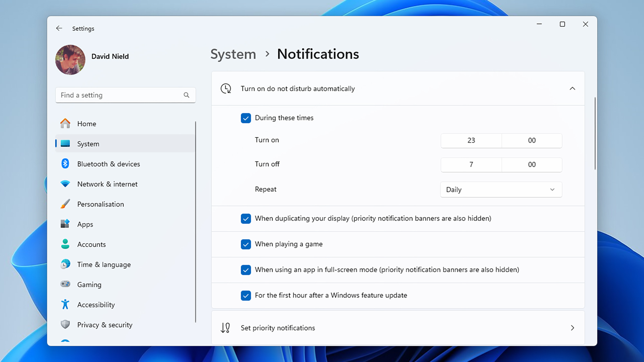The height and width of the screenshot is (362, 644).
Task: Click the search magnifier icon
Action: (186, 95)
